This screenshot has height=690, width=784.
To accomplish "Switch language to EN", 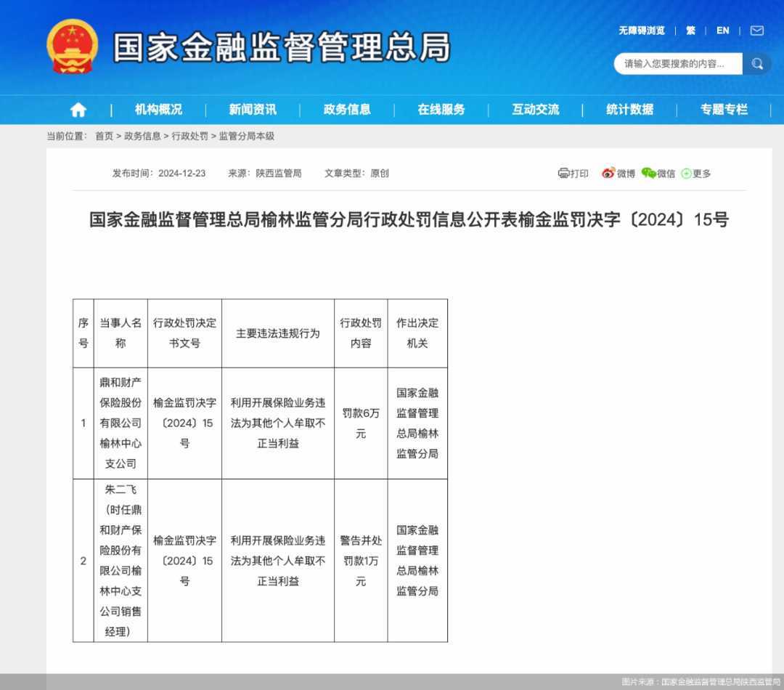I will coord(722,31).
